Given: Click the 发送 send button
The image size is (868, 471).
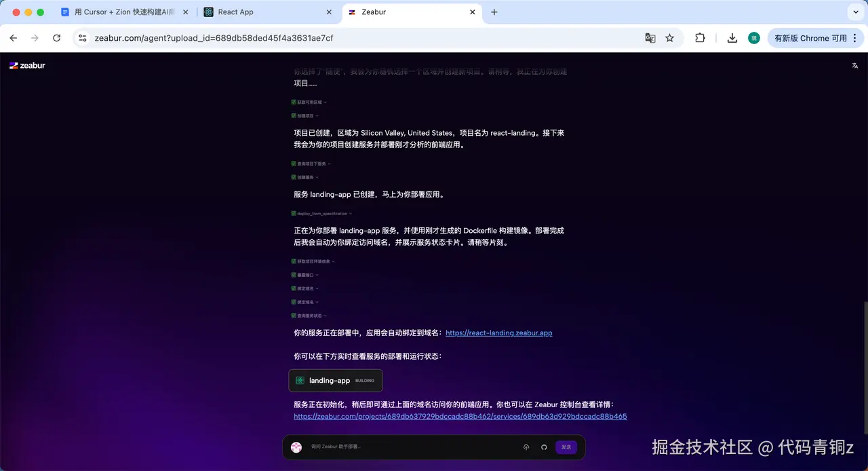Looking at the screenshot, I should click(x=566, y=447).
